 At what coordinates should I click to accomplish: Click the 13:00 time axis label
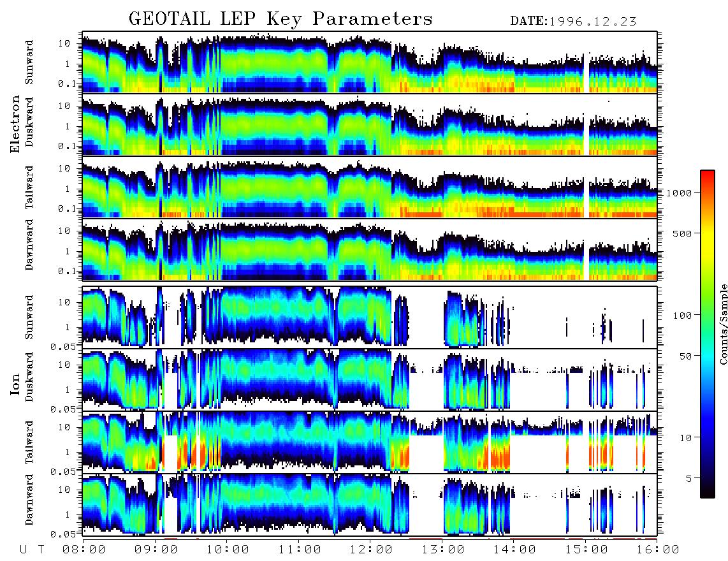tap(443, 550)
